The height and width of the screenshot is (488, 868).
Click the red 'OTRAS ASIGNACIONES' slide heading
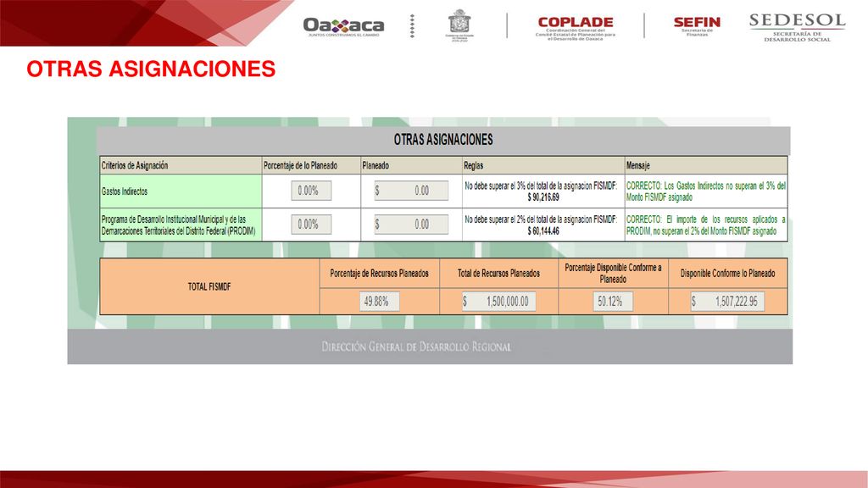coord(151,69)
